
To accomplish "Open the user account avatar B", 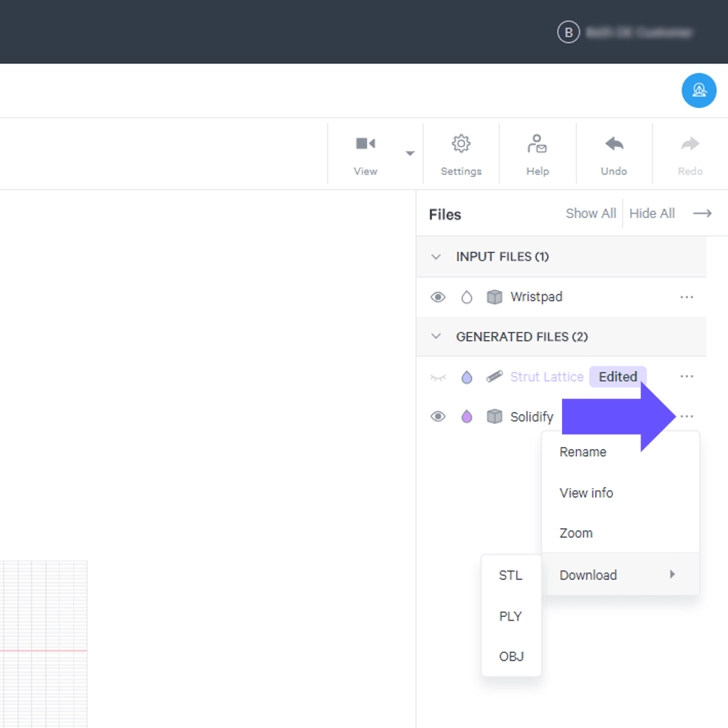I will 569,32.
